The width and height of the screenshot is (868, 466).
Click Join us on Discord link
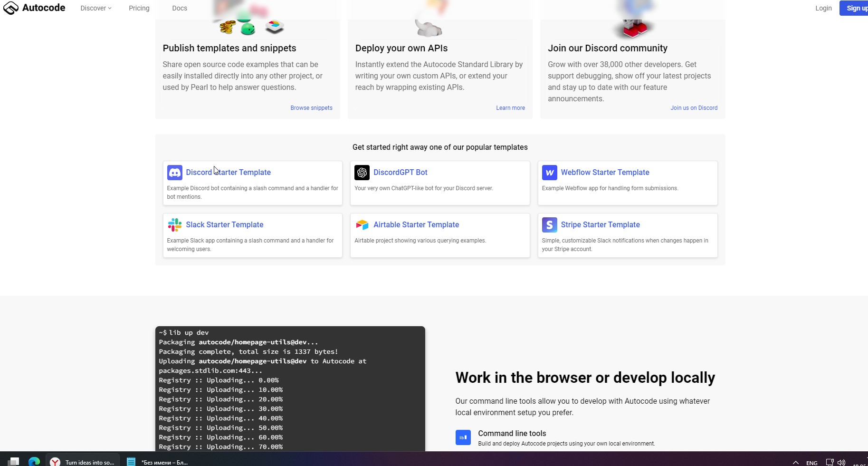[694, 108]
